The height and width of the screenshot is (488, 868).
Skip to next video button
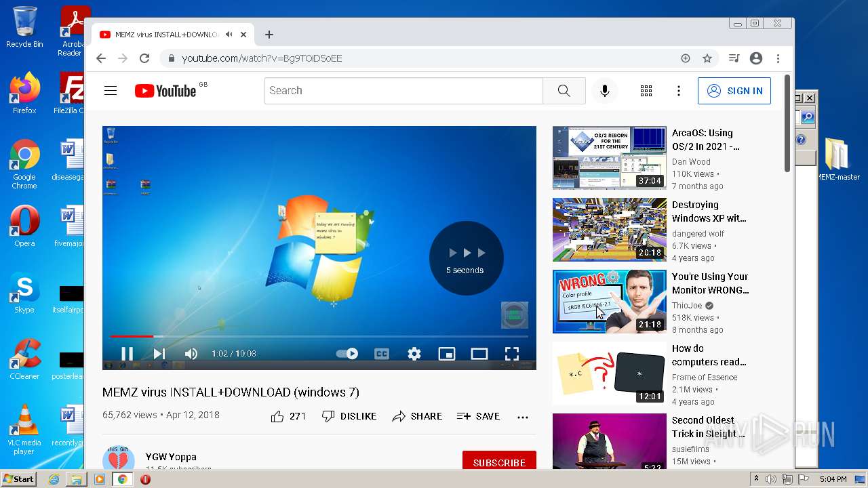pyautogui.click(x=159, y=353)
